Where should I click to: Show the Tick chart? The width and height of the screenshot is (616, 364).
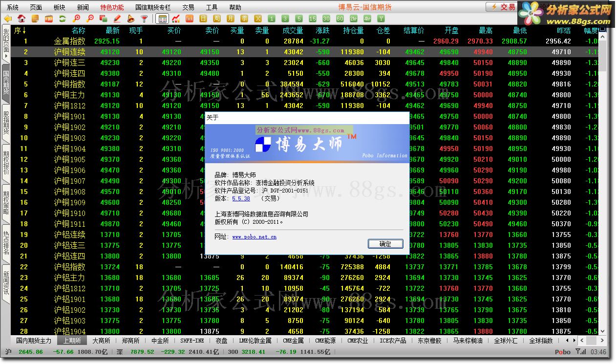[190, 19]
